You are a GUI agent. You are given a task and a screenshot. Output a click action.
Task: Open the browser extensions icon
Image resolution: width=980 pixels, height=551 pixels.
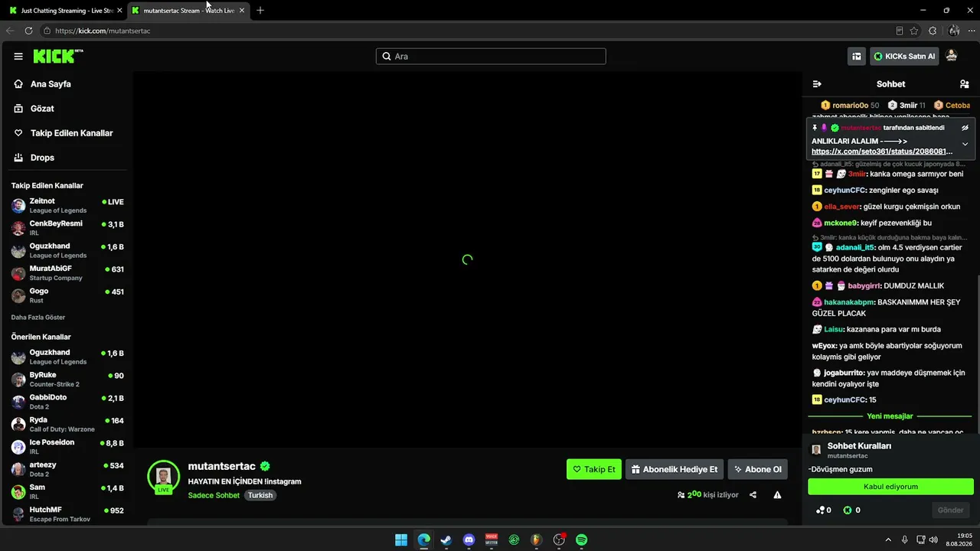click(933, 31)
